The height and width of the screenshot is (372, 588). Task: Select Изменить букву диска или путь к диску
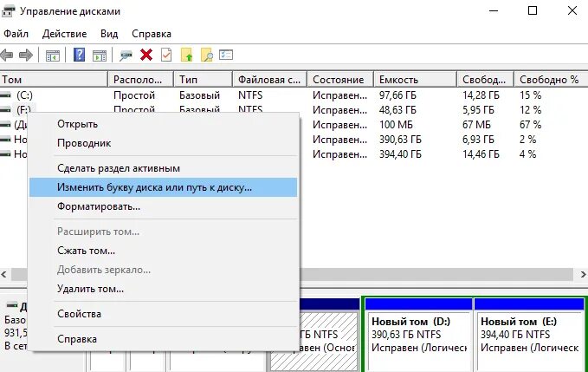[x=163, y=187]
